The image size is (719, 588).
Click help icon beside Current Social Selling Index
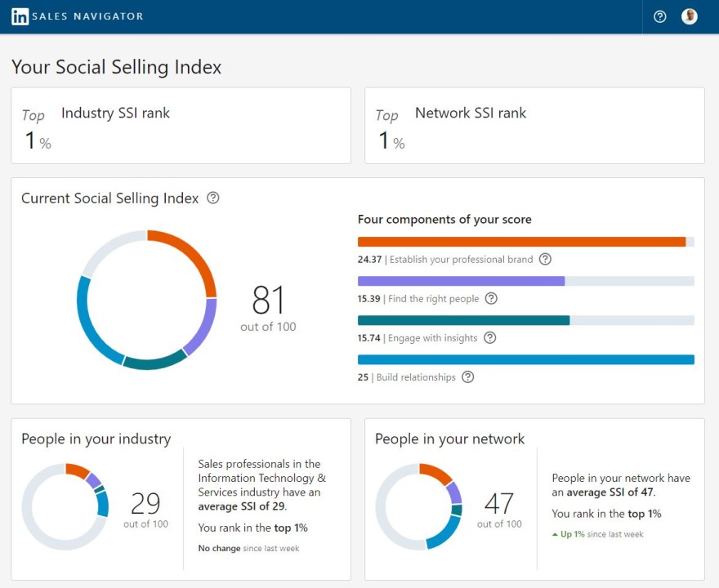212,198
